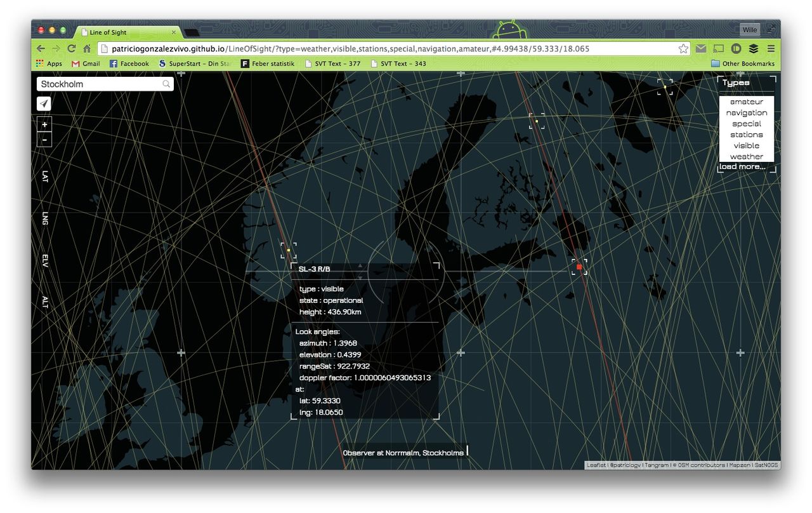Image resolution: width=812 pixels, height=513 pixels.
Task: Zoom out the map with minus button
Action: (44, 140)
